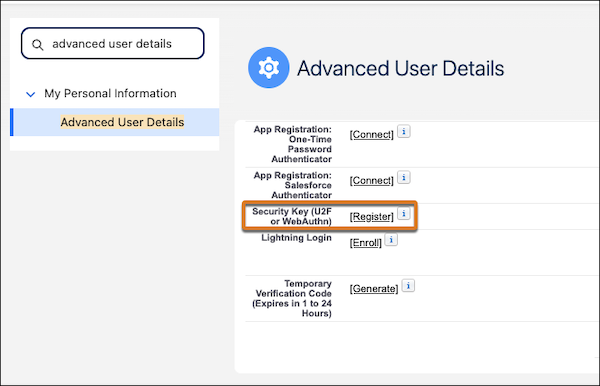Open info icon beside Temporary Verification Code Generate
Viewport: 600px width, 386px height.
[x=408, y=285]
